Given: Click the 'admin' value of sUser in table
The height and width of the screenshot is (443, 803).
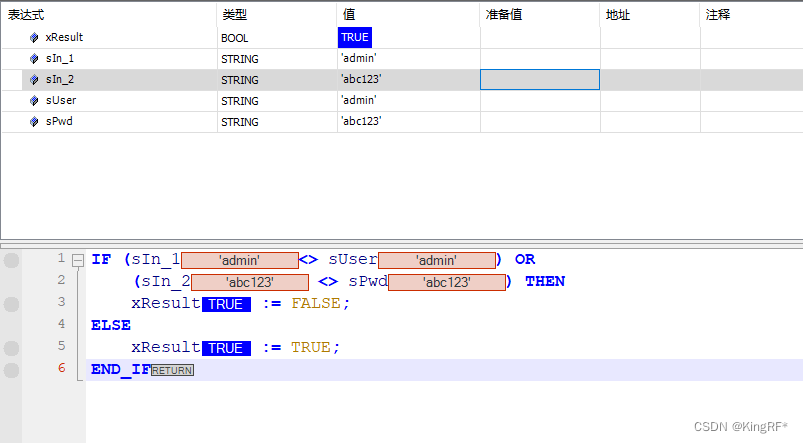Looking at the screenshot, I should (x=359, y=100).
